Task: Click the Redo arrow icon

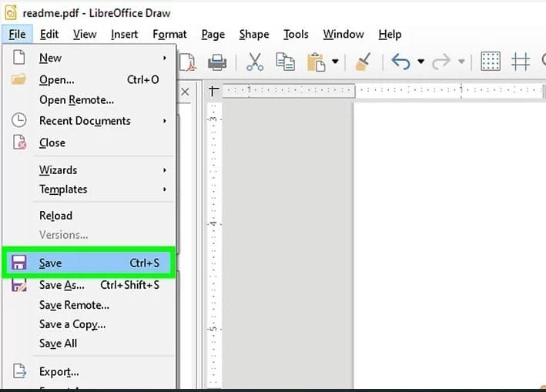Action: click(441, 62)
